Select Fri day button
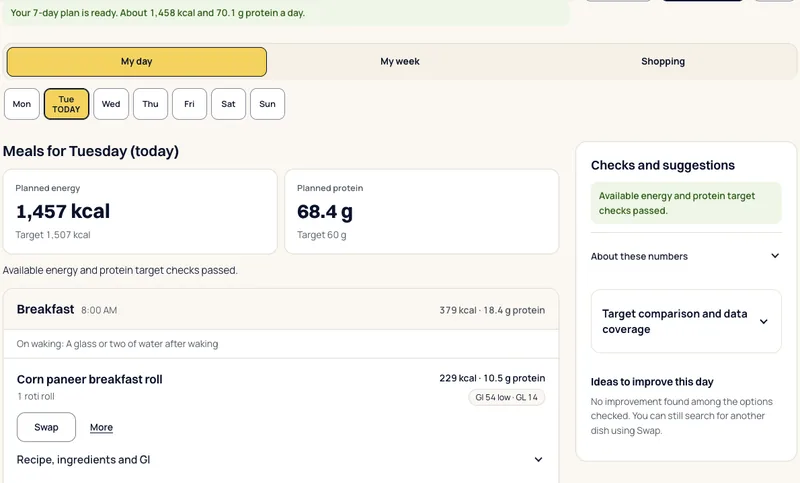The height and width of the screenshot is (483, 800). [189, 104]
